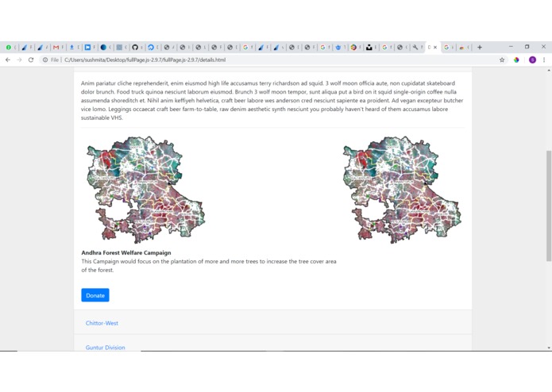Open the Chrome three-dot menu
The image size is (552, 392).
point(544,60)
